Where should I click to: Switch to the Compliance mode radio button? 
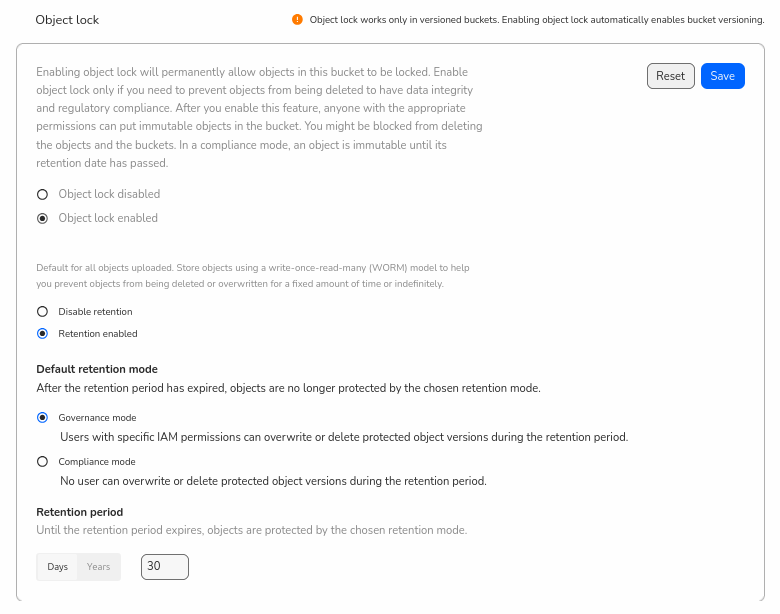(42, 462)
